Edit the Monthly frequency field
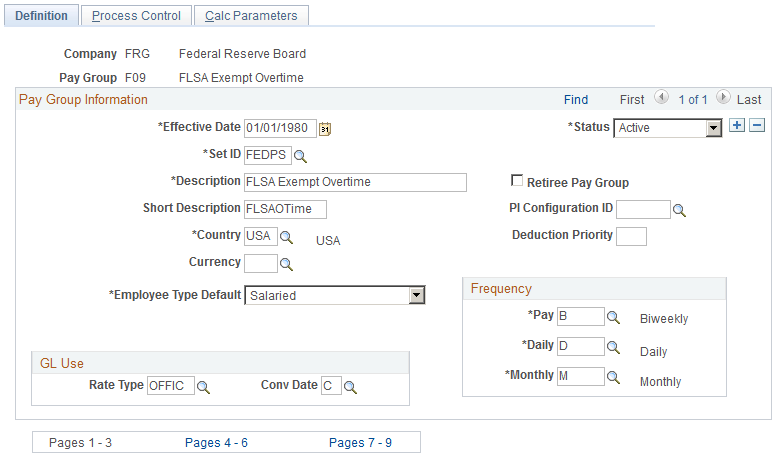Viewport: 779px width, 463px height. point(581,377)
